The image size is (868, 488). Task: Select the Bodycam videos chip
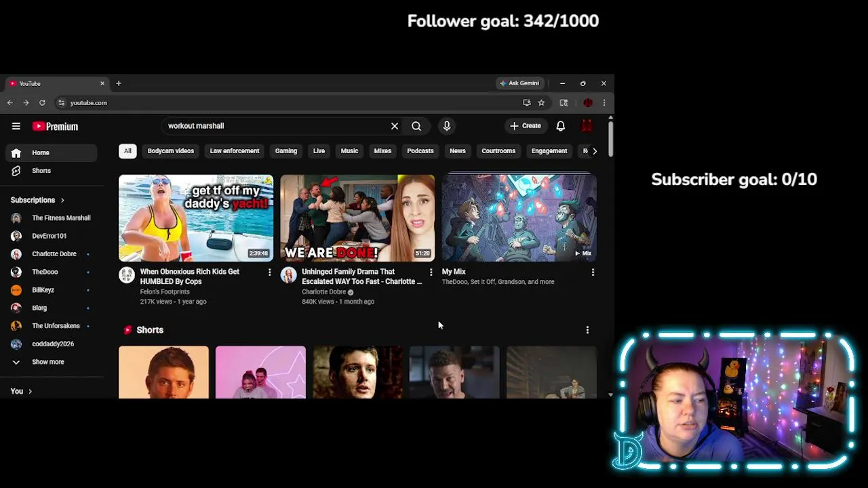[x=171, y=151]
